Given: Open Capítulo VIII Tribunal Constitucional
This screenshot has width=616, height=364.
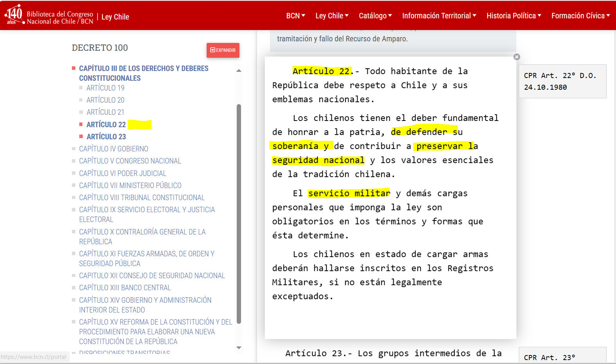Looking at the screenshot, I should click(x=142, y=197).
